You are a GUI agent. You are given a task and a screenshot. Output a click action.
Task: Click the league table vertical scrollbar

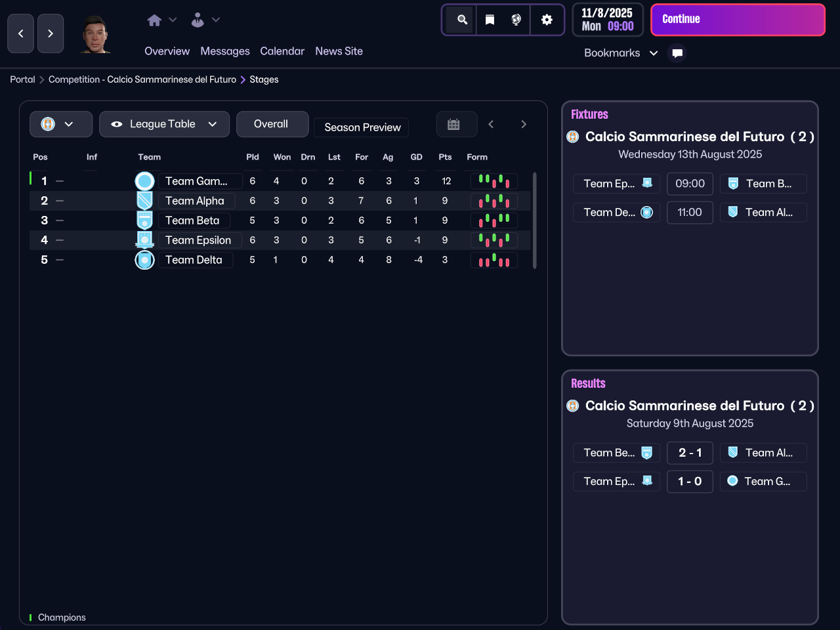[535, 220]
